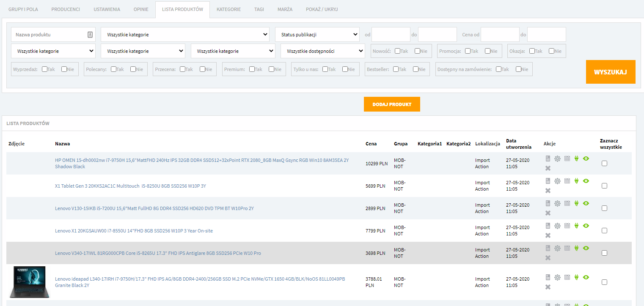Click plug icon in Lenovo V130-15IKB row
The image size is (644, 306).
coord(576,203)
